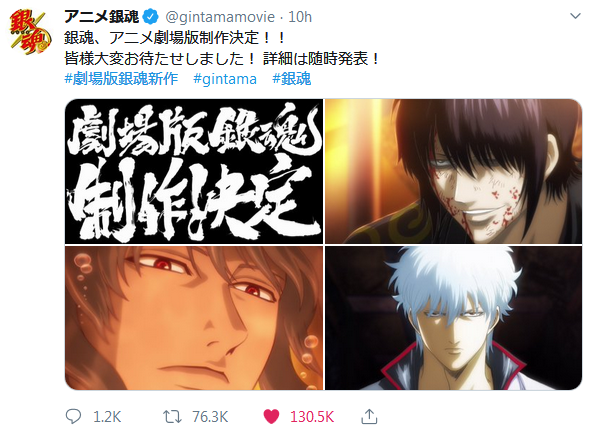This screenshot has width=592, height=440.
Task: Open the Gintama logo profile avatar
Action: click(x=30, y=32)
